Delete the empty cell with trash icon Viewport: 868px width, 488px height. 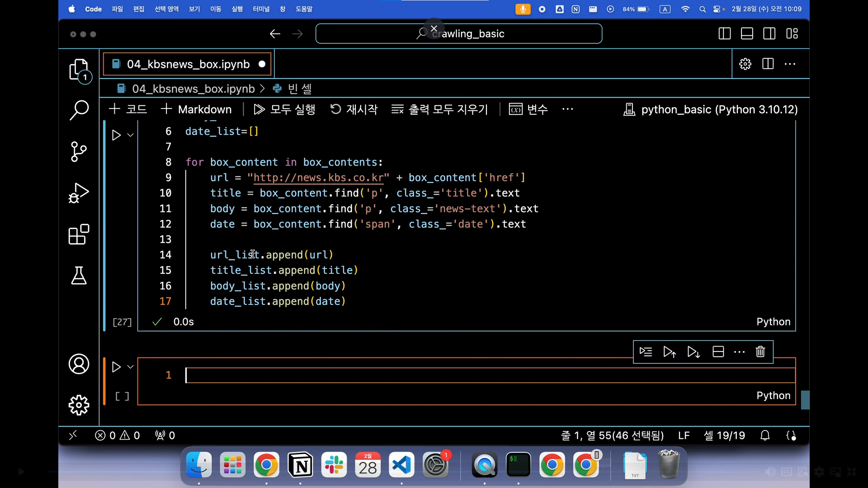(x=760, y=352)
